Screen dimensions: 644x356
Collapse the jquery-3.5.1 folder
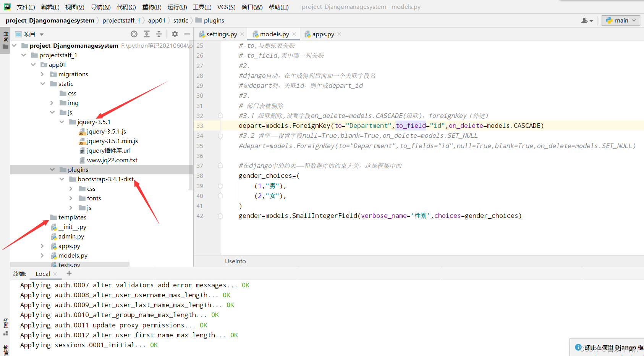[62, 122]
